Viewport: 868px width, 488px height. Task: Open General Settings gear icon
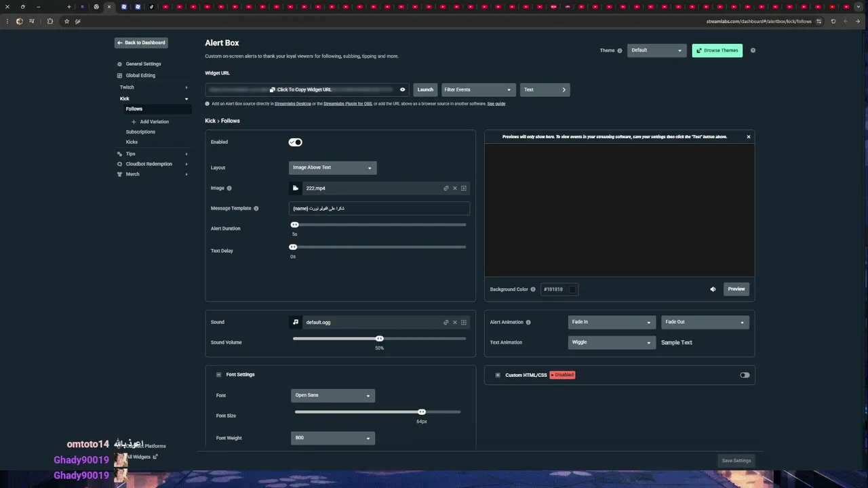click(x=120, y=64)
